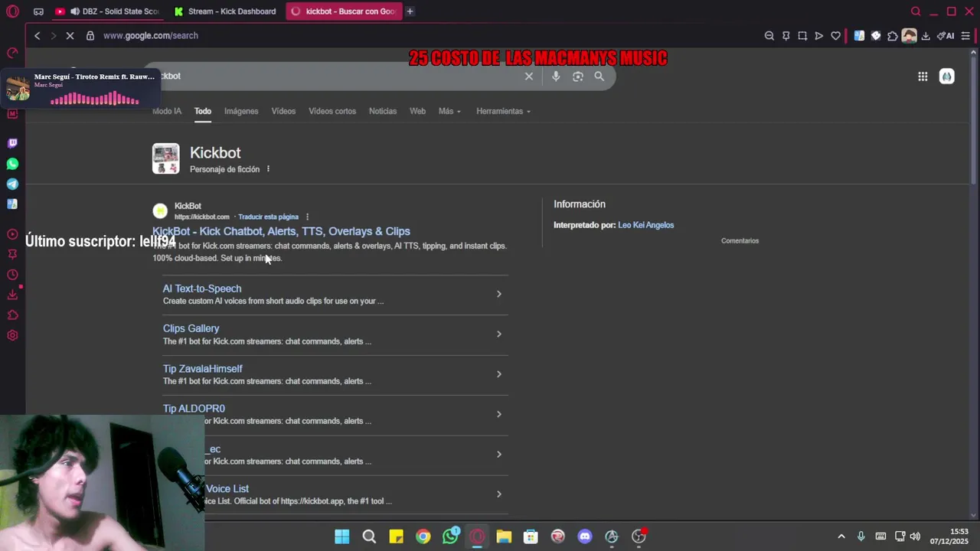This screenshot has width=980, height=551.
Task: Open the tab search magnifier in title bar
Action: 916,11
